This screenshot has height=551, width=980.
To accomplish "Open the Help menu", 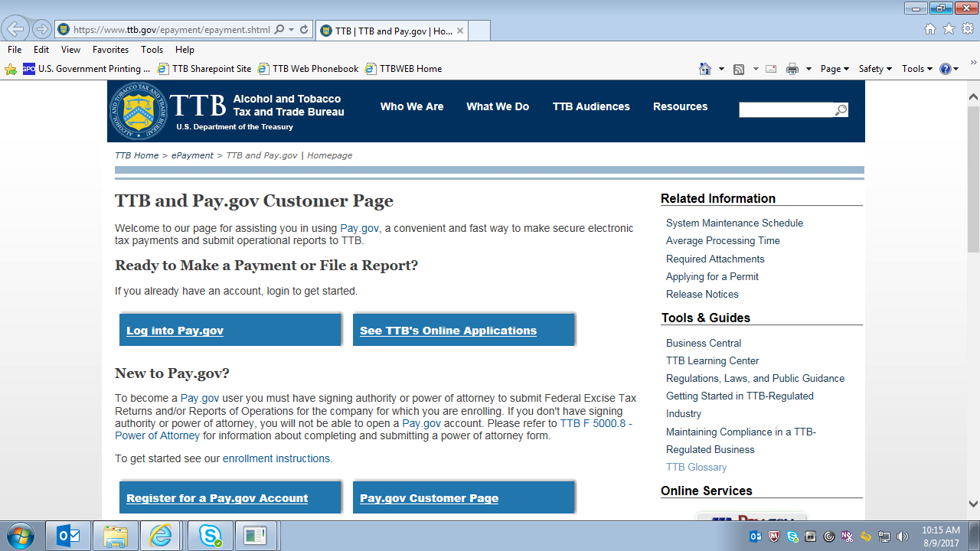I will coord(185,50).
